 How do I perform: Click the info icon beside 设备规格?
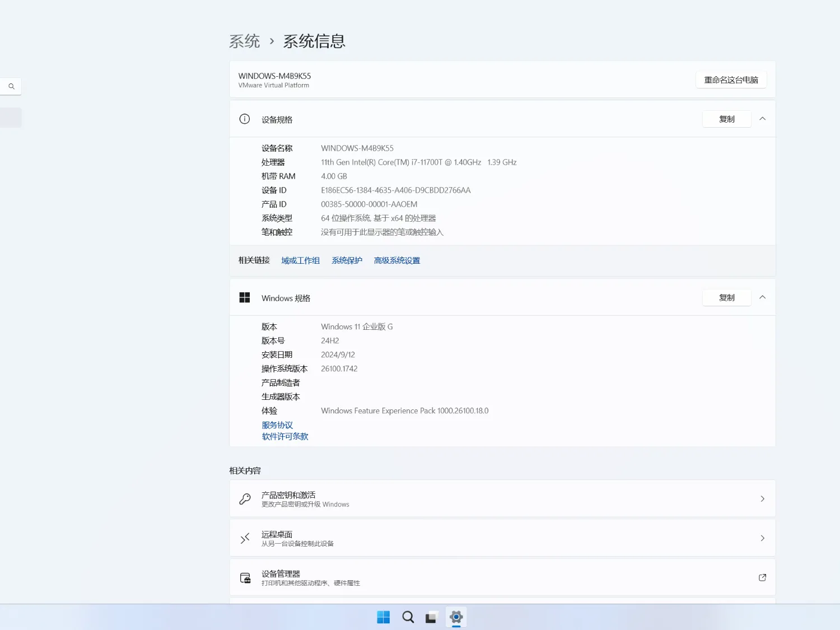(244, 119)
